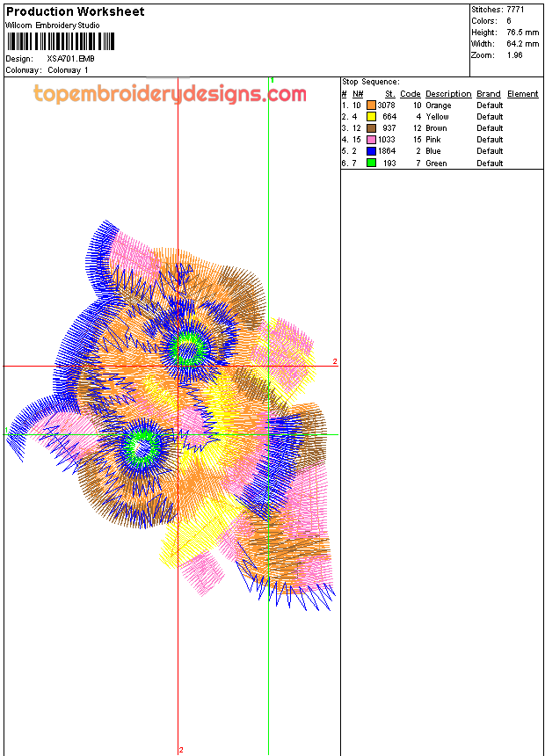The height and width of the screenshot is (756, 545).
Task: Click the Brown stitch count '937'
Action: click(x=389, y=128)
